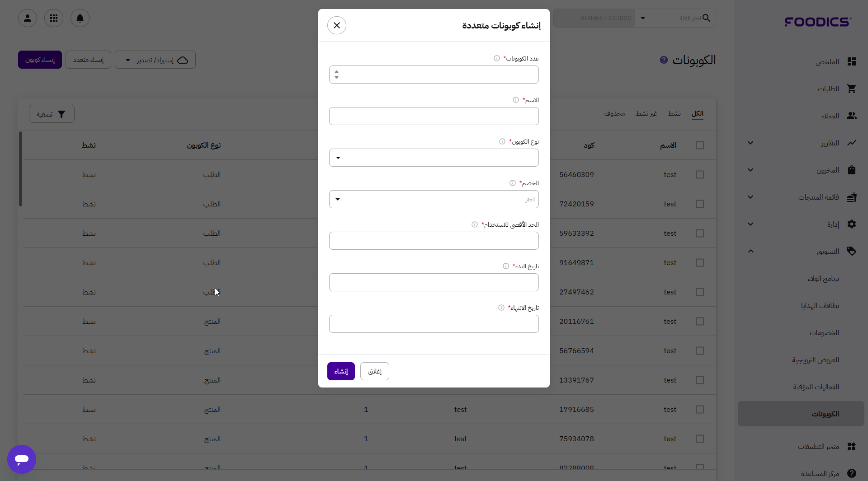Open the notifications bell icon
This screenshot has width=868, height=481.
80,18
